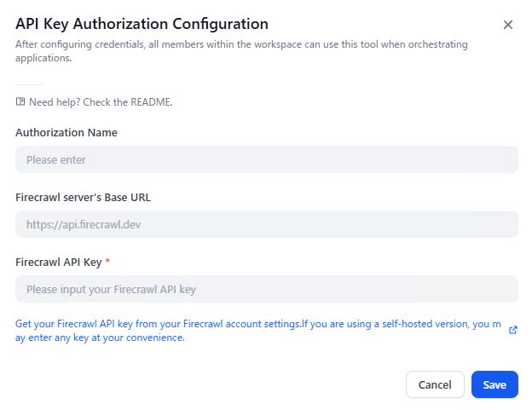Image resolution: width=532 pixels, height=410 pixels.
Task: Select the Firecrawl API Key input box
Action: click(266, 289)
